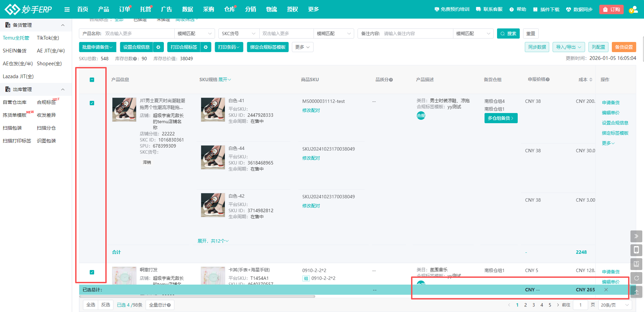Open the SKC货号 field selector
The image size is (644, 312).
[238, 34]
